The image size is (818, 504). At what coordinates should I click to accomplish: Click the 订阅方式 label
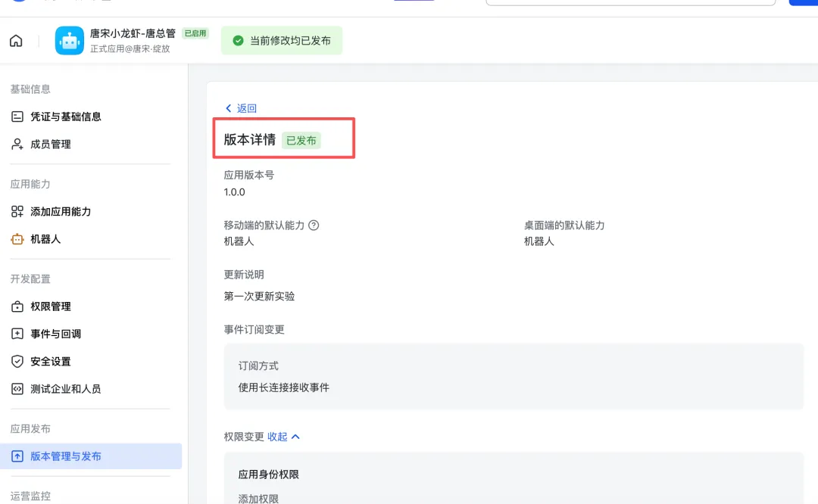pos(258,366)
